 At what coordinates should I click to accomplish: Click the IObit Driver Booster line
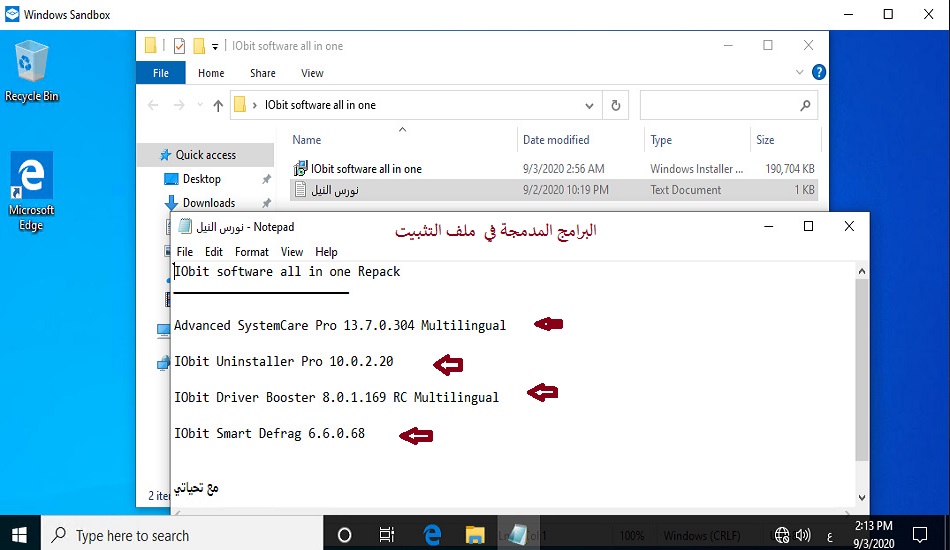336,397
